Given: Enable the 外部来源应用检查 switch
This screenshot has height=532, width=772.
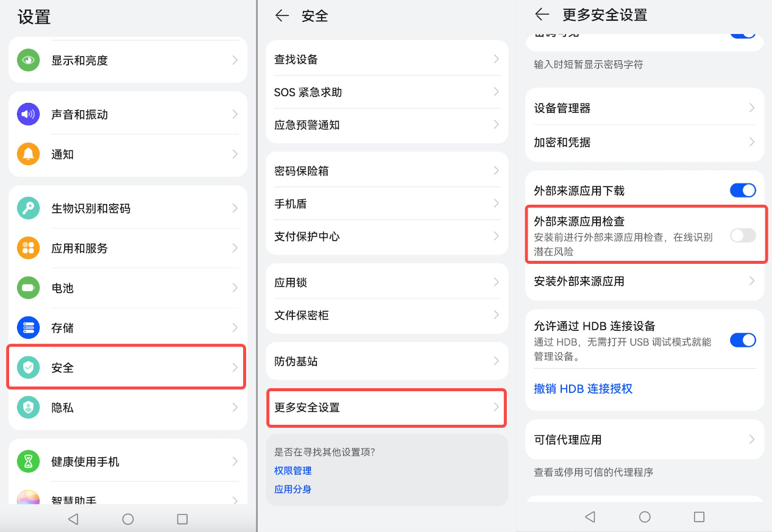Looking at the screenshot, I should 742,236.
